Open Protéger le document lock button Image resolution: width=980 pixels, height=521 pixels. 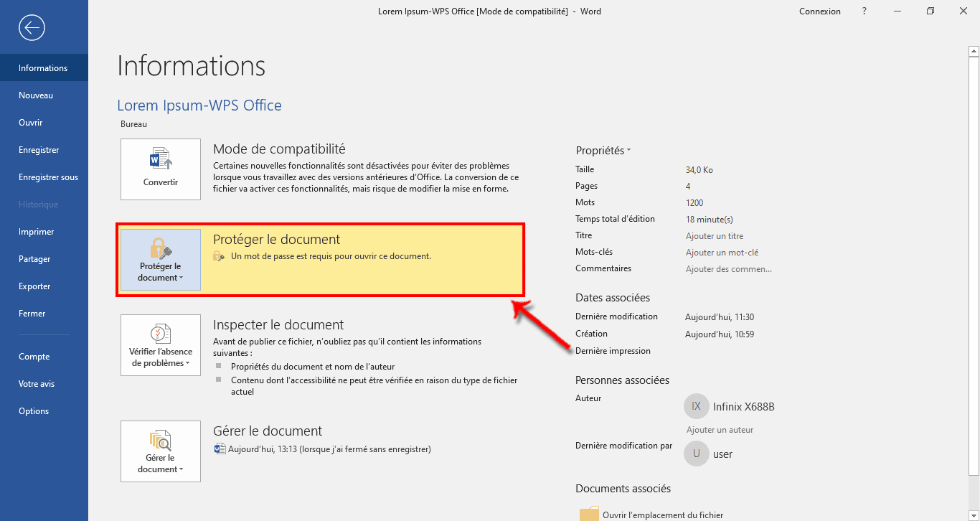(161, 260)
